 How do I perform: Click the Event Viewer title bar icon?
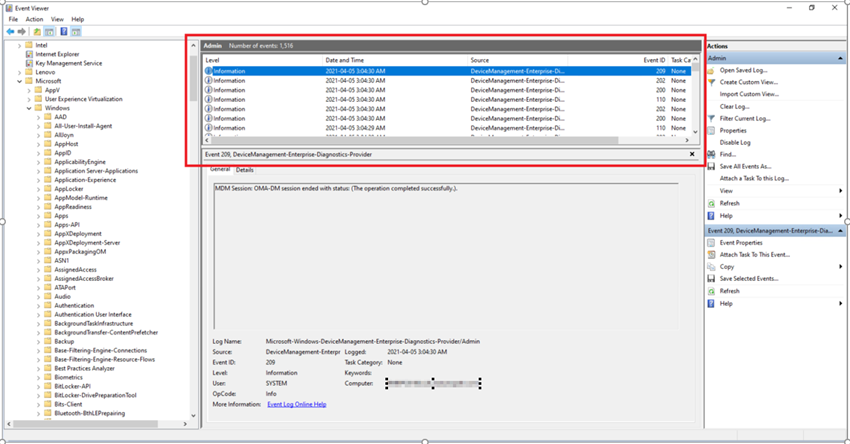click(x=9, y=8)
